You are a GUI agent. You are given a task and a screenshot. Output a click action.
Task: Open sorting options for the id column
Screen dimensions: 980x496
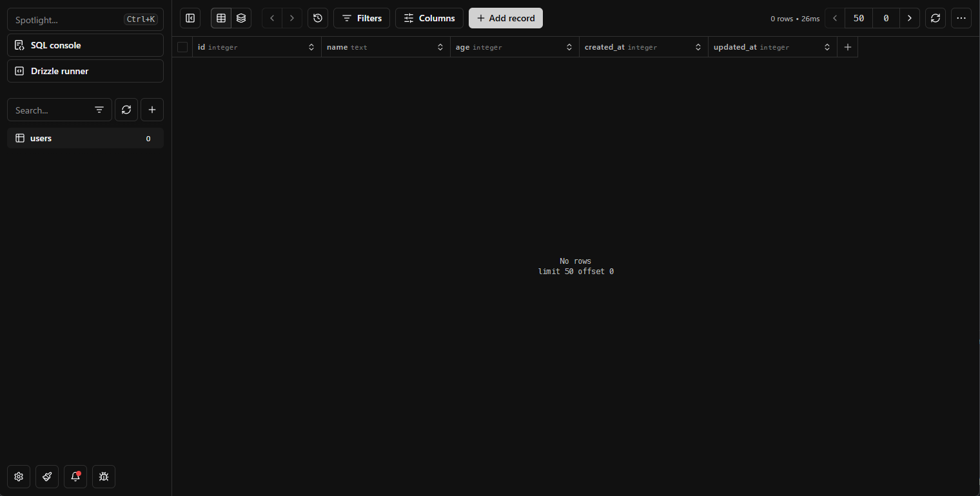(311, 46)
